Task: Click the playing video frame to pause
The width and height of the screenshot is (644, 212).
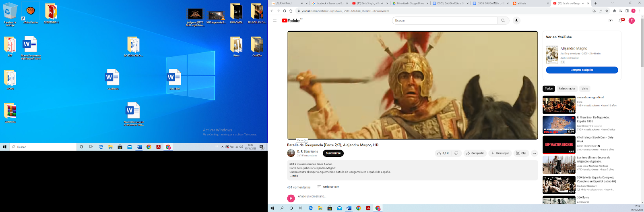Action: [x=413, y=85]
